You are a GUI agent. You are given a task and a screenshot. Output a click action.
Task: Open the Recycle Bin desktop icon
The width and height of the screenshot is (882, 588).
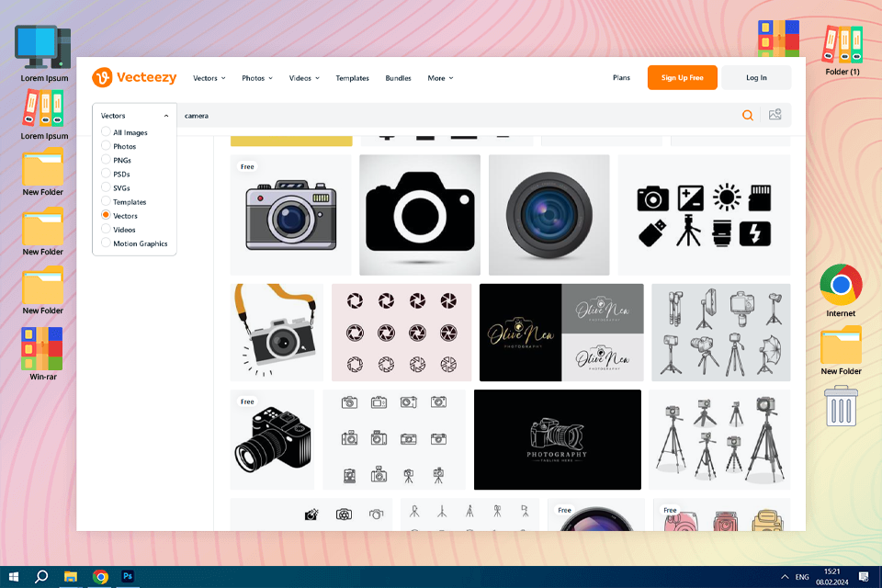(x=841, y=406)
